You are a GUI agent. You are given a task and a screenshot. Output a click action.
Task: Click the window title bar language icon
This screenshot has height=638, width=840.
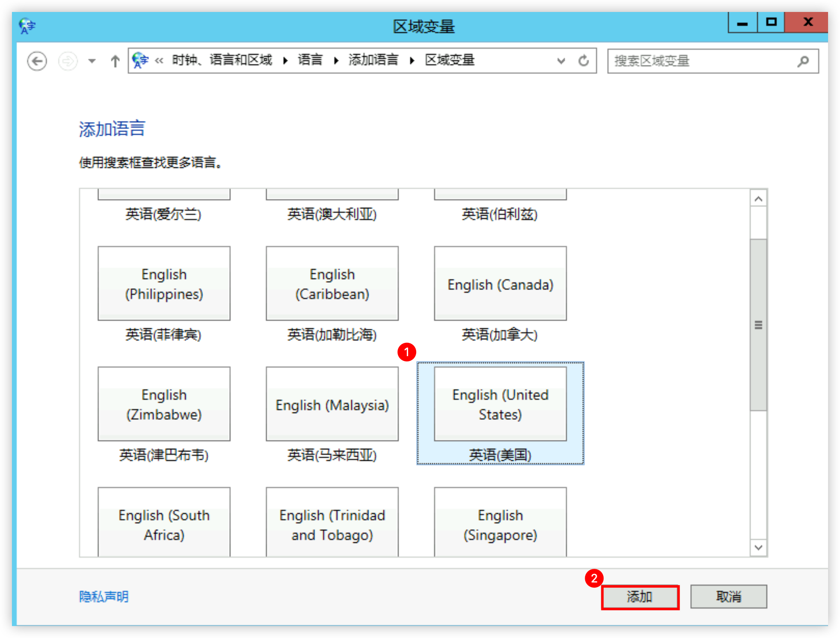pos(27,26)
